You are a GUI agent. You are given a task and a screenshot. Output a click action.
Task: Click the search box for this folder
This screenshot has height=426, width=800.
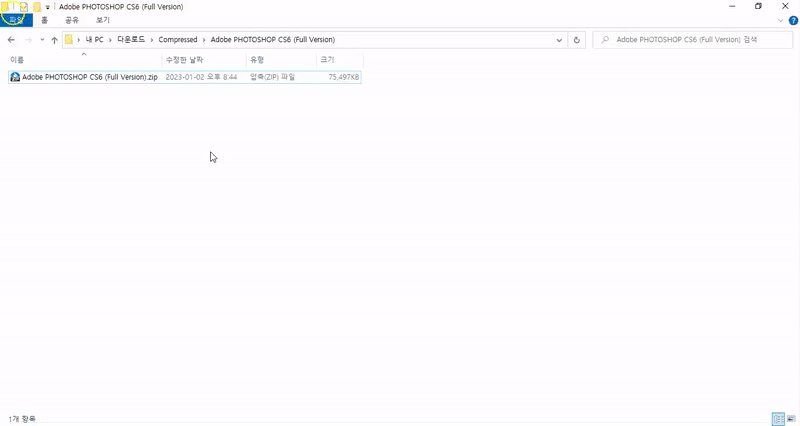(692, 39)
